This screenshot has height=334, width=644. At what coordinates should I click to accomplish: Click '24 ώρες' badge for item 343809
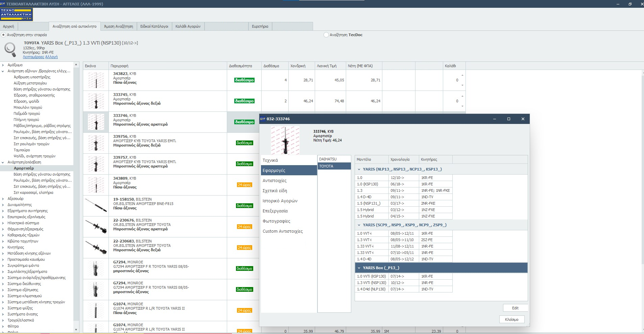tap(244, 185)
